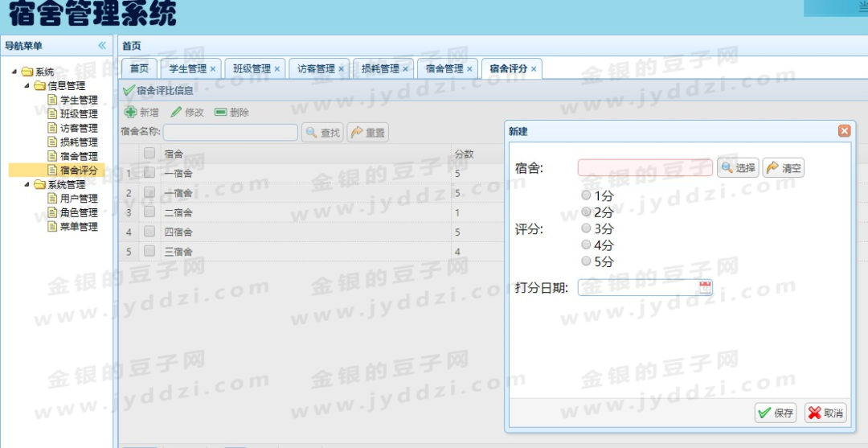Viewport: 868px width, 448px height.
Task: Open 访客管理 in the navigation tree
Action: pos(79,129)
